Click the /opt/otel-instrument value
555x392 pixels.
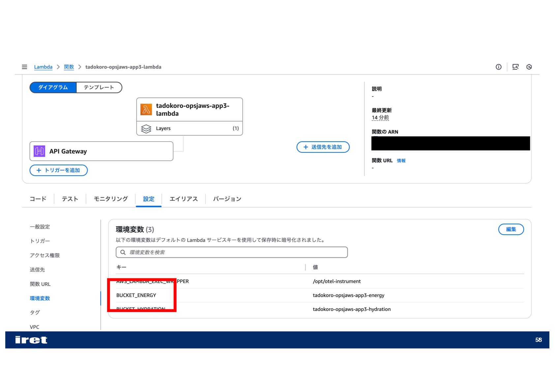[337, 281]
